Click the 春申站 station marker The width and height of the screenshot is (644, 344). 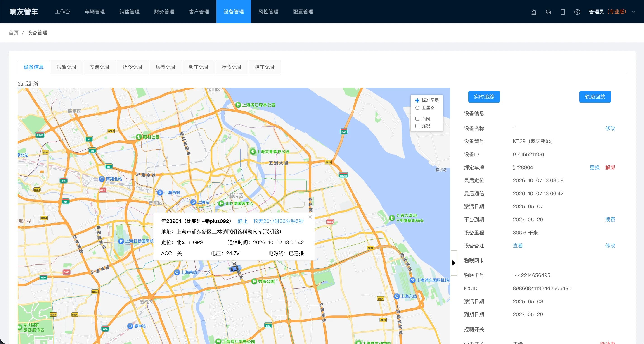(x=130, y=326)
